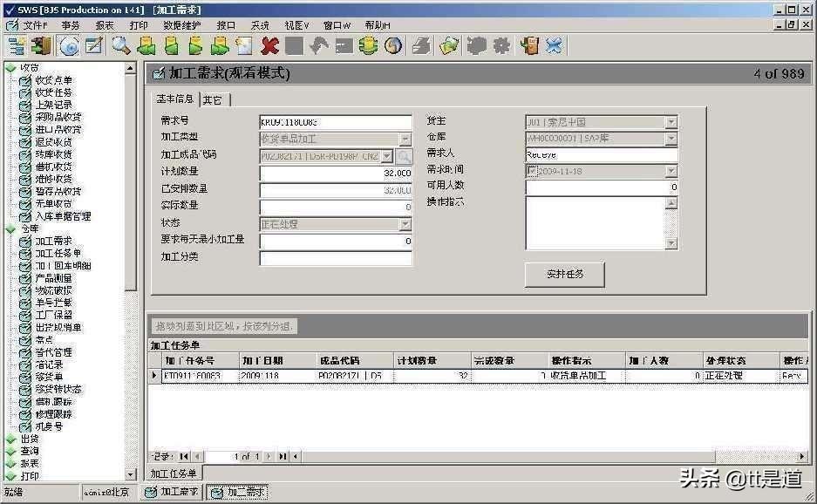Image resolution: width=817 pixels, height=504 pixels.
Task: Open 收货点单 in the tree
Action: click(54, 80)
